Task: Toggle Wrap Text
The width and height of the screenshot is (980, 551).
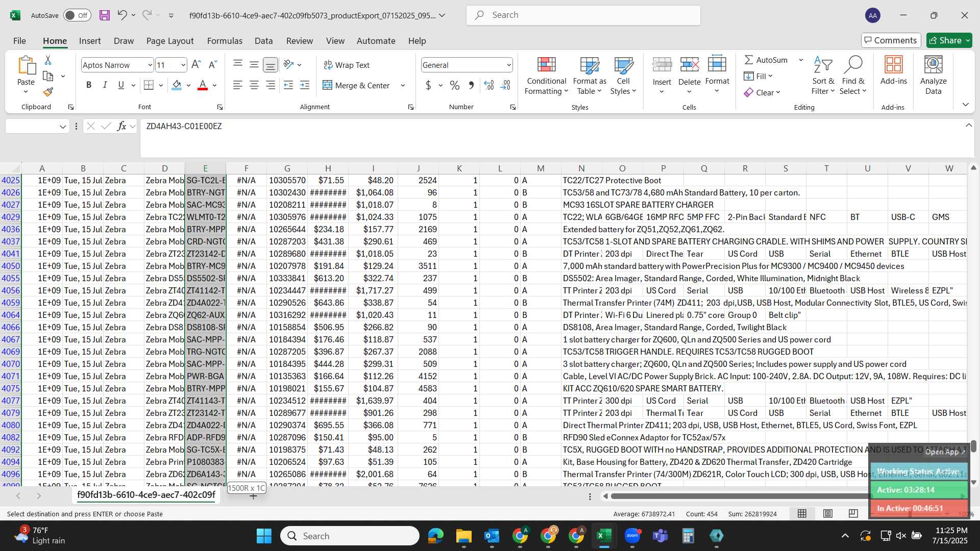Action: tap(347, 65)
